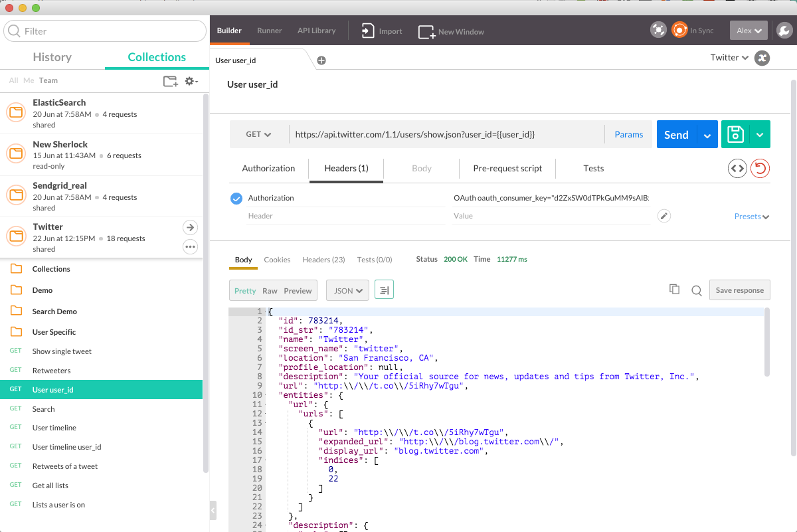The image size is (797, 532).
Task: Open the User Specific folder
Action: click(x=54, y=332)
